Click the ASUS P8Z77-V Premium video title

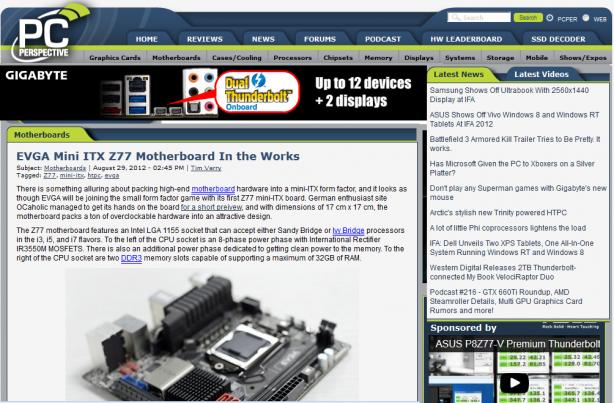pyautogui.click(x=517, y=344)
